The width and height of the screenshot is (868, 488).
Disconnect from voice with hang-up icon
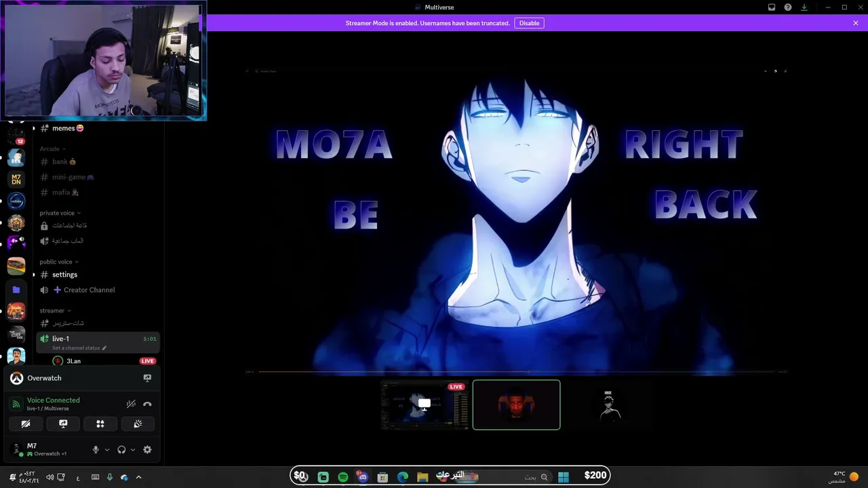147,404
